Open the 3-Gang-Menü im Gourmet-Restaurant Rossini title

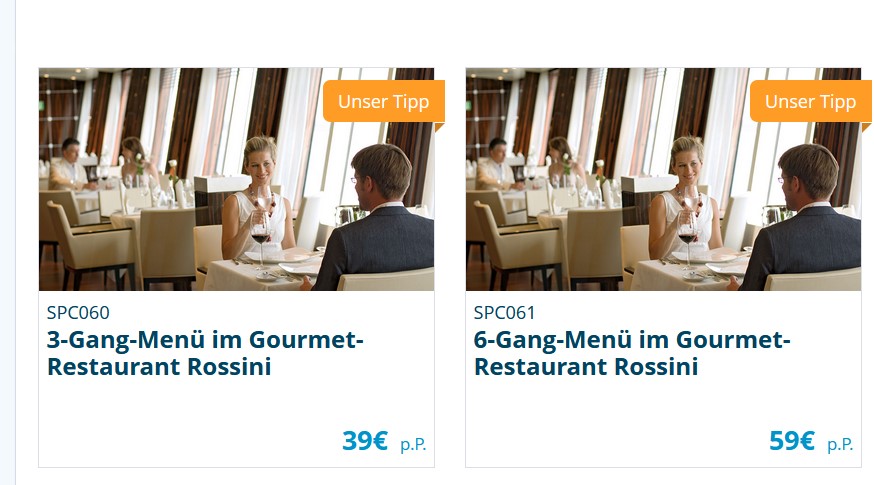point(205,353)
